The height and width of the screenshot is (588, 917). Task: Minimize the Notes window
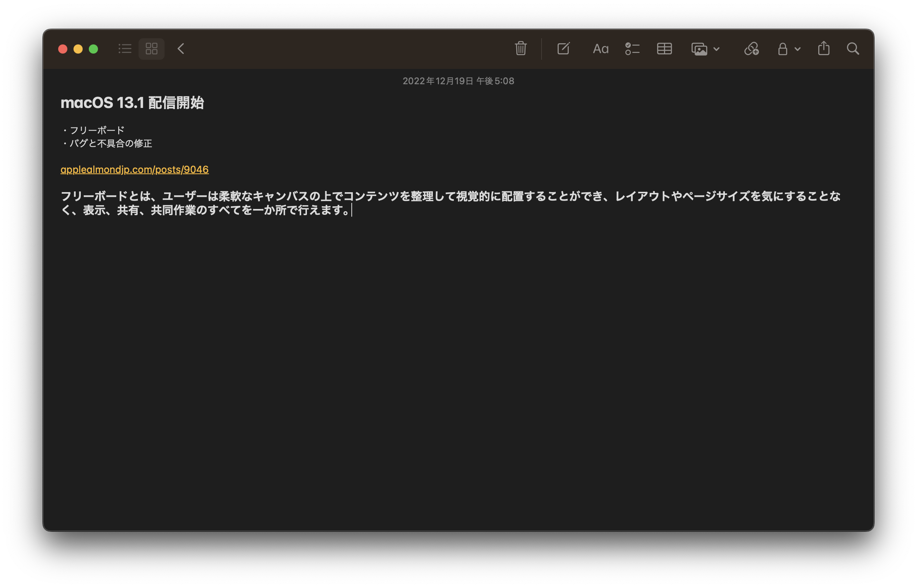coord(78,49)
